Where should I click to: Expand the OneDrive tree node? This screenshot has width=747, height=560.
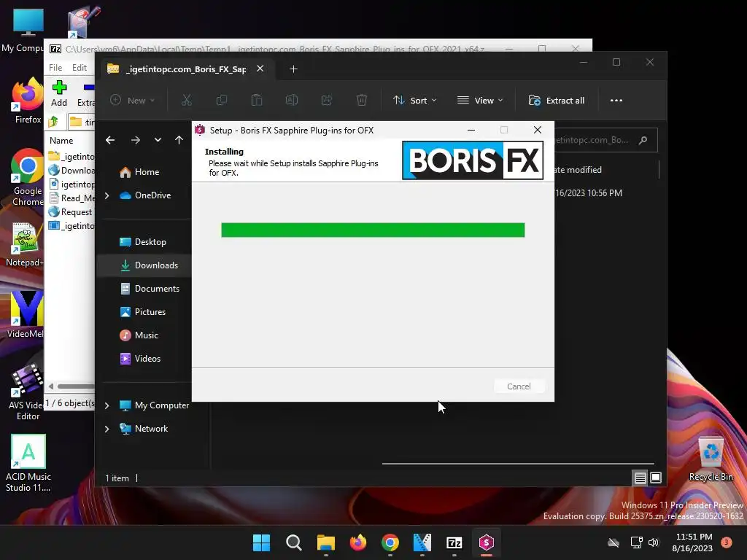[x=107, y=195]
